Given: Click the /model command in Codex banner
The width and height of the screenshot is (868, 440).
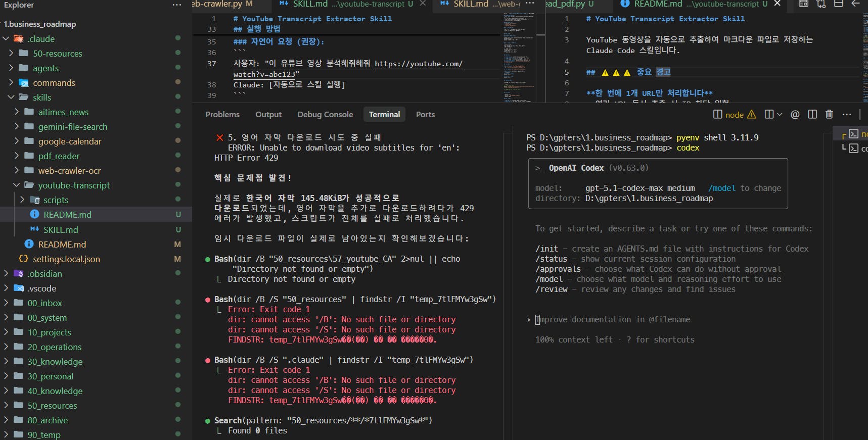Looking at the screenshot, I should [x=722, y=188].
